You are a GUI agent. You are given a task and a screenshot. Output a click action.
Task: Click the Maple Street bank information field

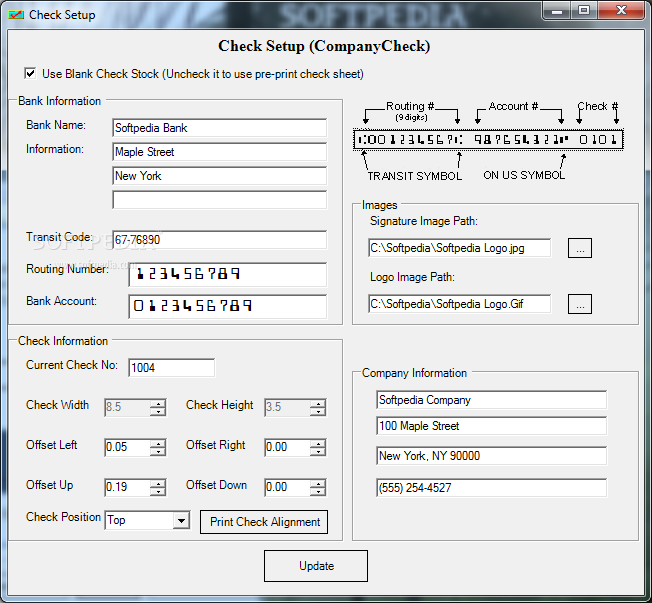click(x=220, y=152)
